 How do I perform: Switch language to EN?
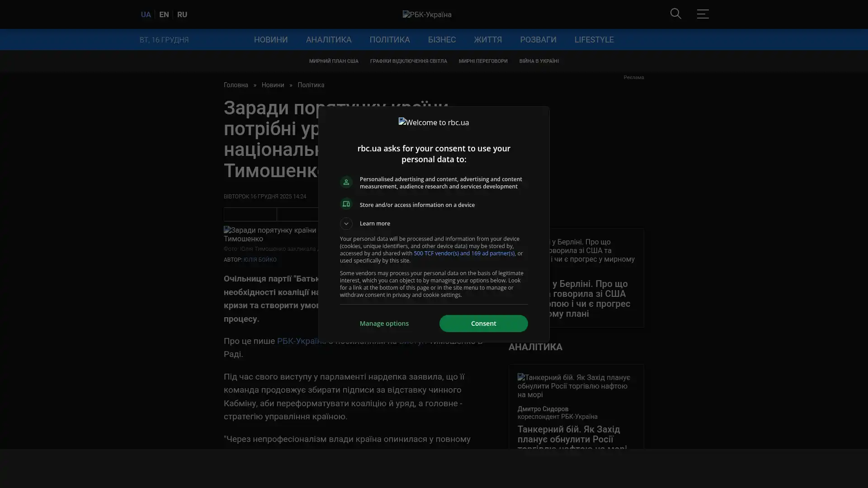point(164,14)
